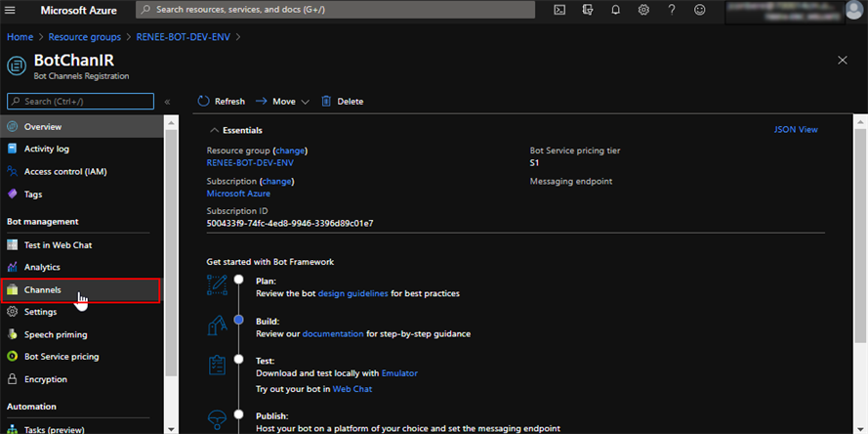This screenshot has width=868, height=434.
Task: Click the Speech priming icon
Action: (x=12, y=334)
